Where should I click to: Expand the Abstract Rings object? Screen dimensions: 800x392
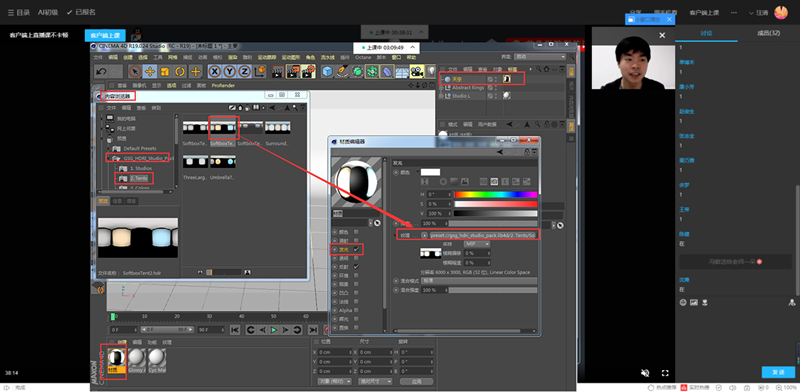[441, 88]
